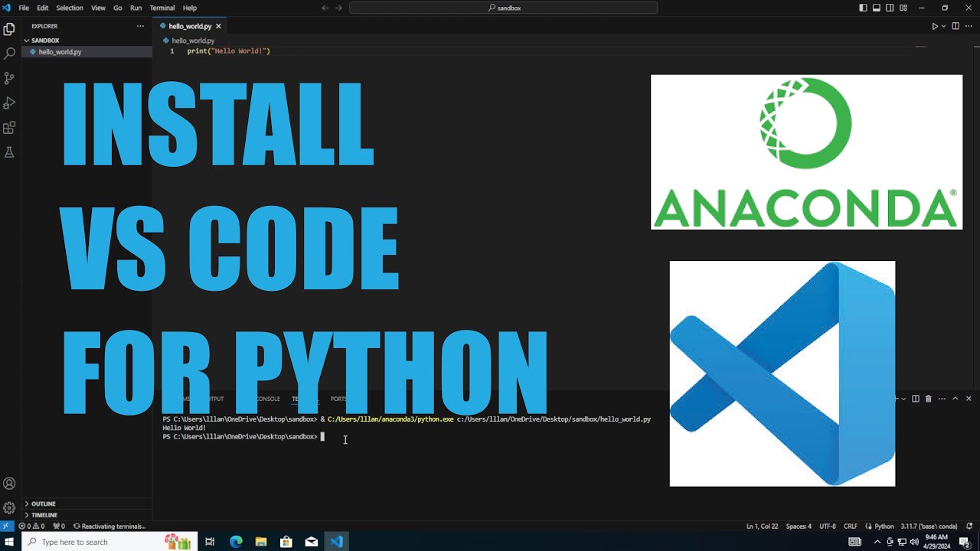Click the Explorer more actions ellipsis
This screenshot has width=980, height=551.
[140, 26]
